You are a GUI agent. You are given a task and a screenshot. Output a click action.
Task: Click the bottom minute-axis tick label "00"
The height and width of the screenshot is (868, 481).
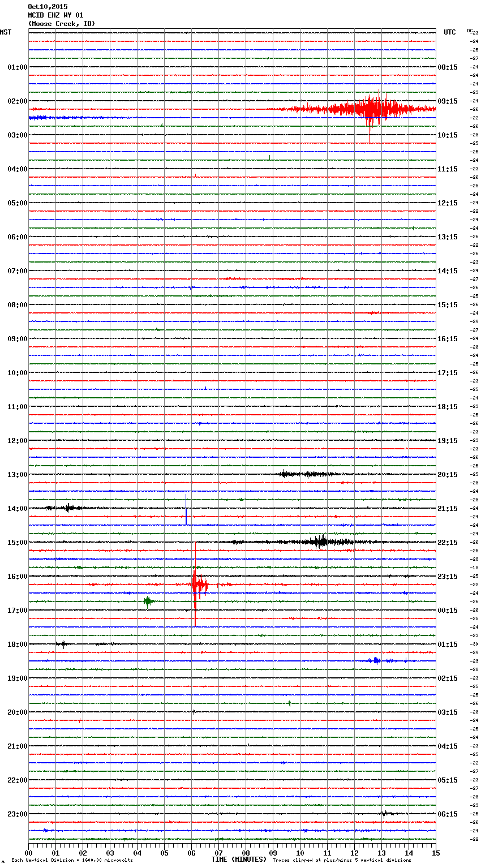[x=28, y=853]
